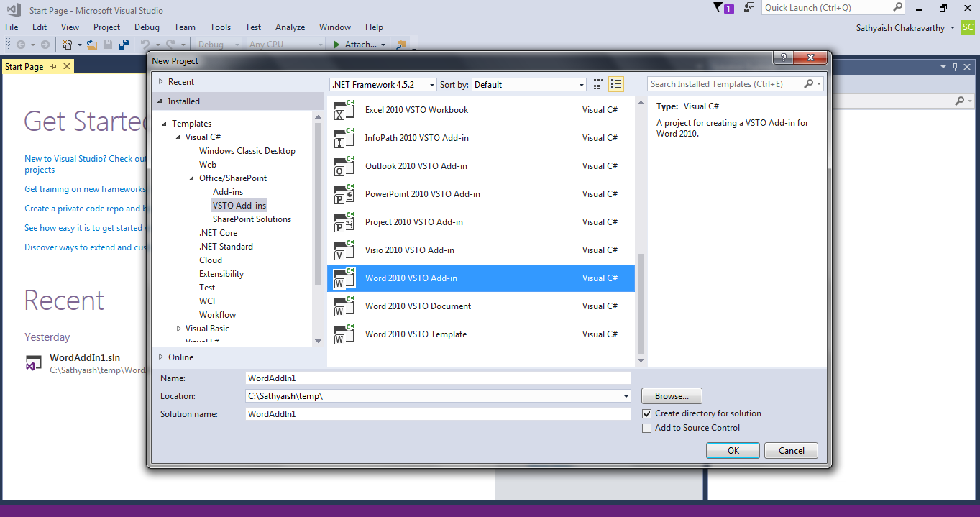The image size is (980, 517).
Task: Toggle Create directory for solution checkbox
Action: (x=647, y=413)
